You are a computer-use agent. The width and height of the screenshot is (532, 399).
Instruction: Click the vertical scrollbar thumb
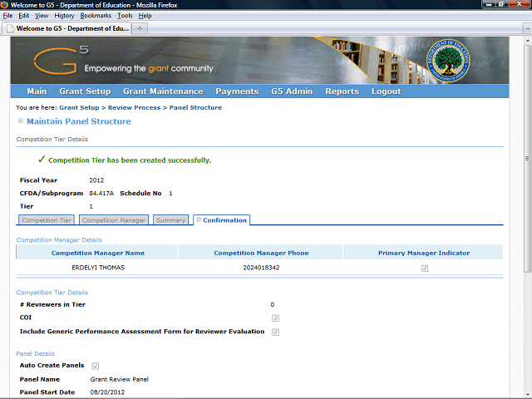click(x=527, y=158)
